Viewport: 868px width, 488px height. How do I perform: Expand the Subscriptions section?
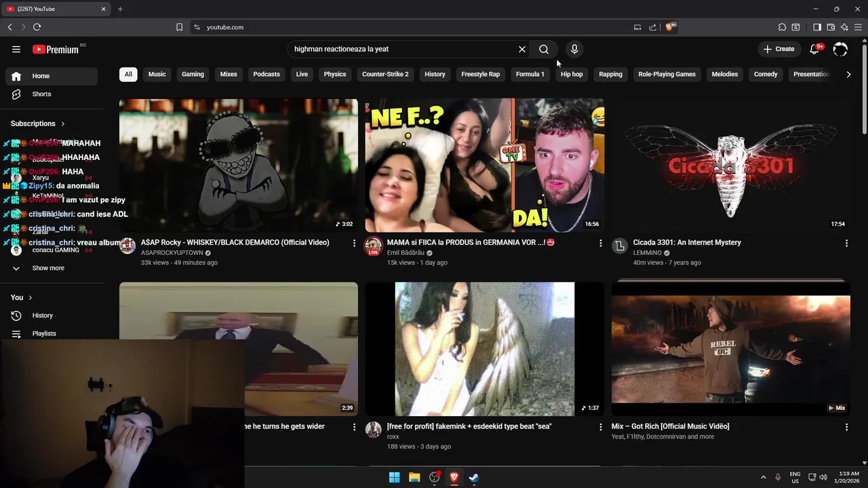(38, 123)
